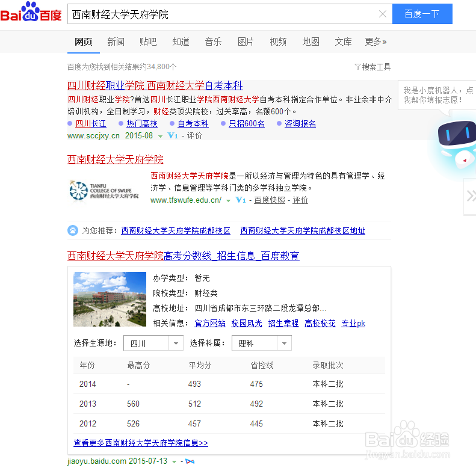This screenshot has width=476, height=471.
Task: Open the 选择生源地 四川 dropdown
Action: pos(153,343)
